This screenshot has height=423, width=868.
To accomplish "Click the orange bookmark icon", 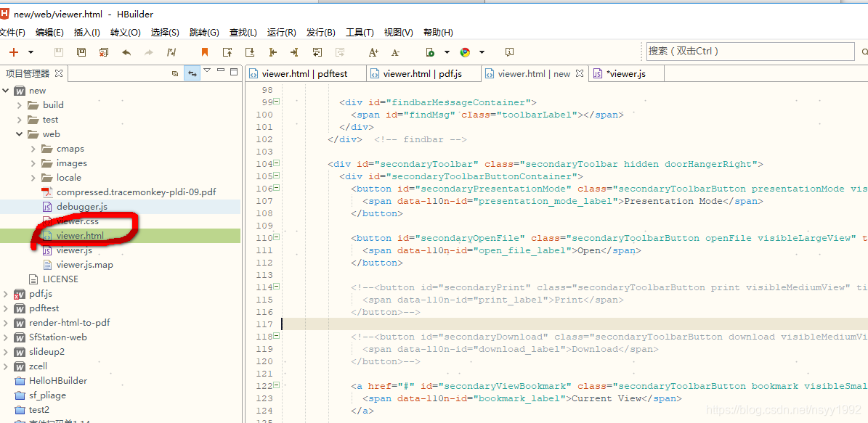I will tap(205, 52).
